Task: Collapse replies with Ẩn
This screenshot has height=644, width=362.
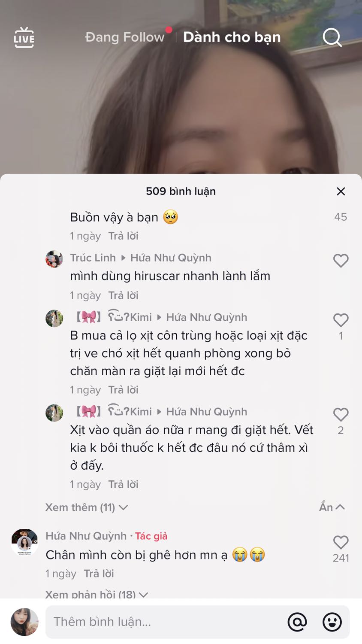Action: point(332,507)
